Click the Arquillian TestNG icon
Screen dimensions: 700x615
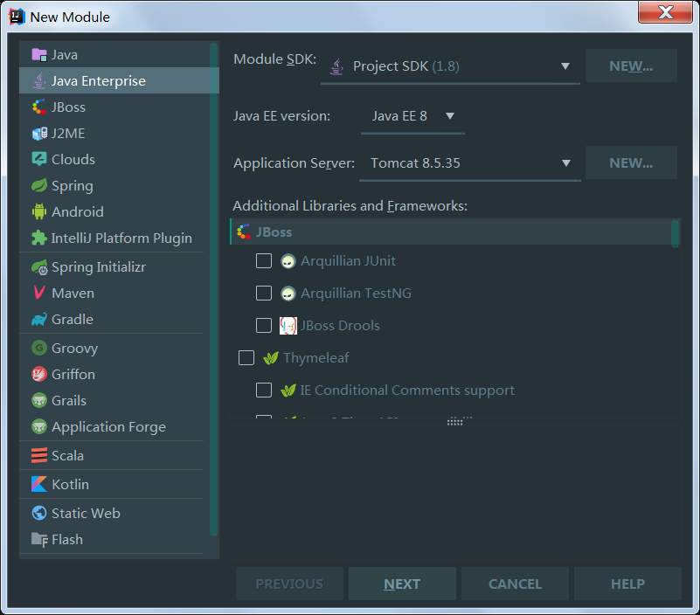288,294
